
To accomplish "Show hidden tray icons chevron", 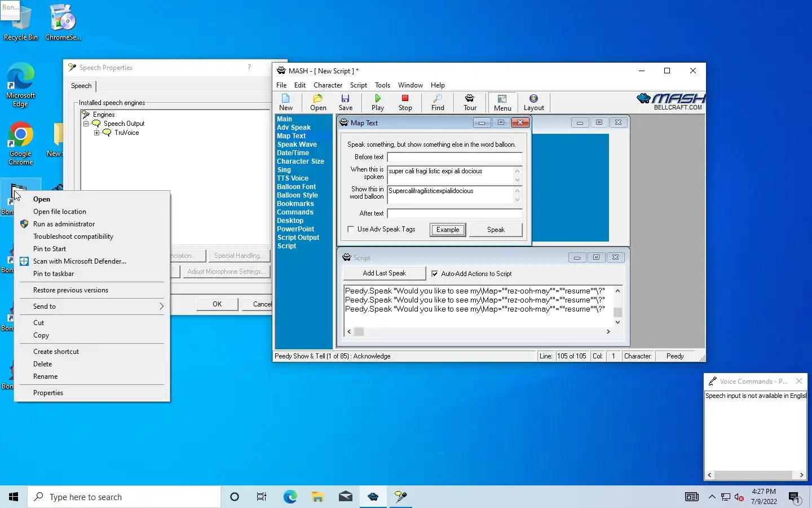I will (x=712, y=497).
